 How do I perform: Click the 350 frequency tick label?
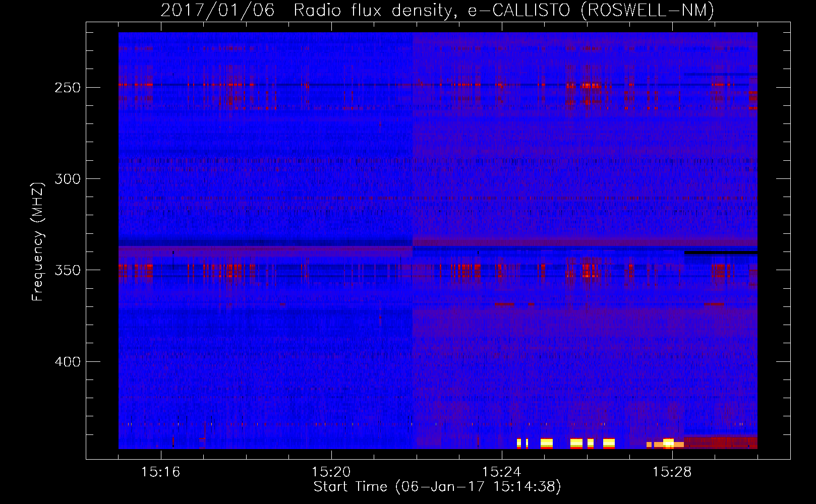[x=68, y=270]
